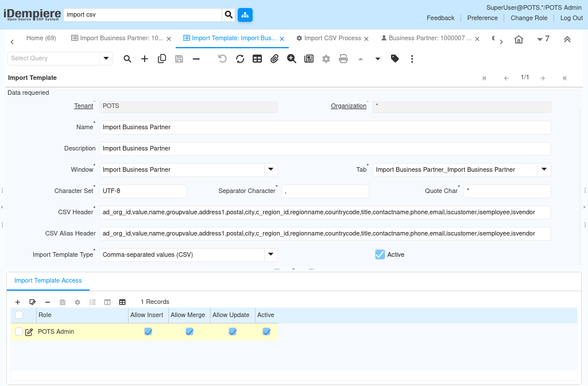Open the three-dot more menu
The height and width of the screenshot is (386, 588).
(412, 59)
